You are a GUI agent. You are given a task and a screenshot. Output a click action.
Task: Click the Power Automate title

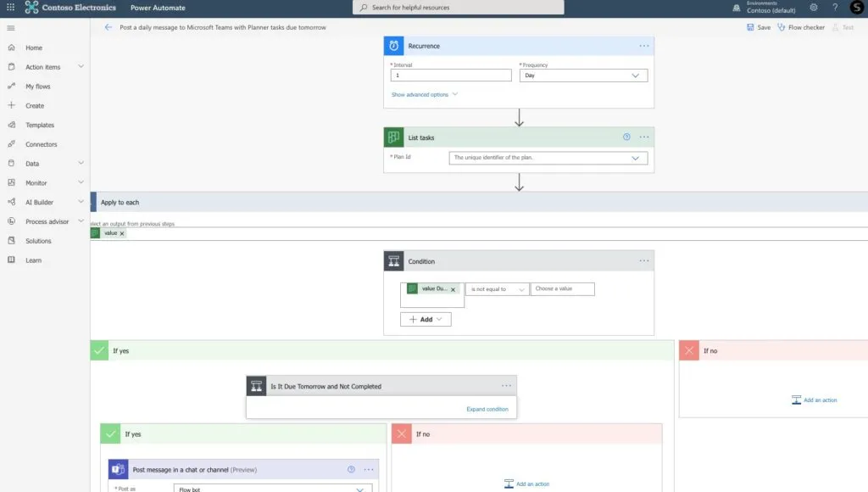[158, 8]
